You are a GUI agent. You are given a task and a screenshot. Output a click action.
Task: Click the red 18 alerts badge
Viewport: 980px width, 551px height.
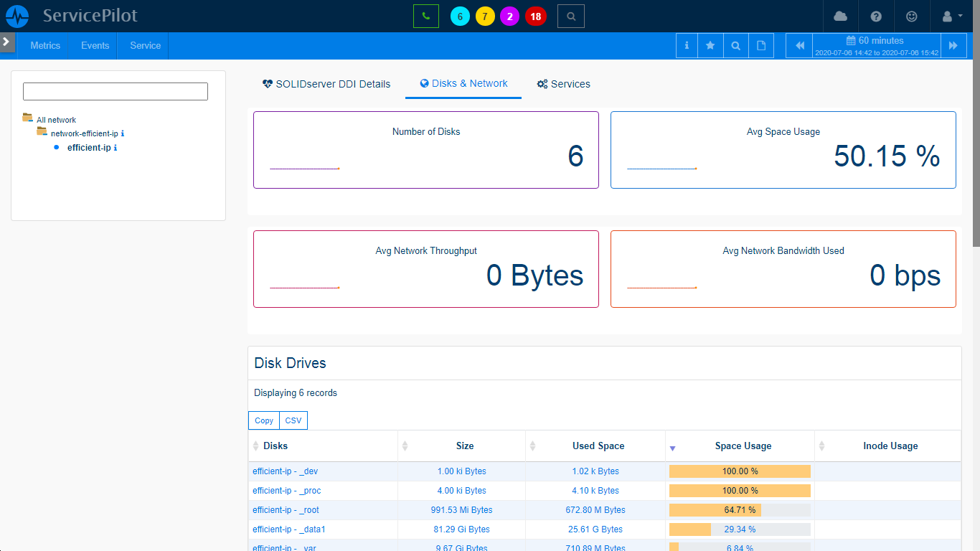[x=535, y=16]
